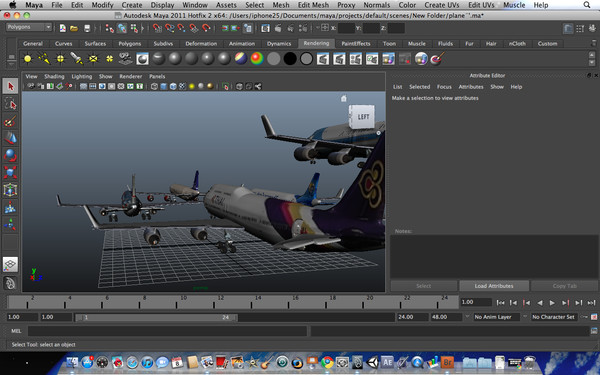Toggle snap to points magnet
The width and height of the screenshot is (600, 375).
coord(181,28)
